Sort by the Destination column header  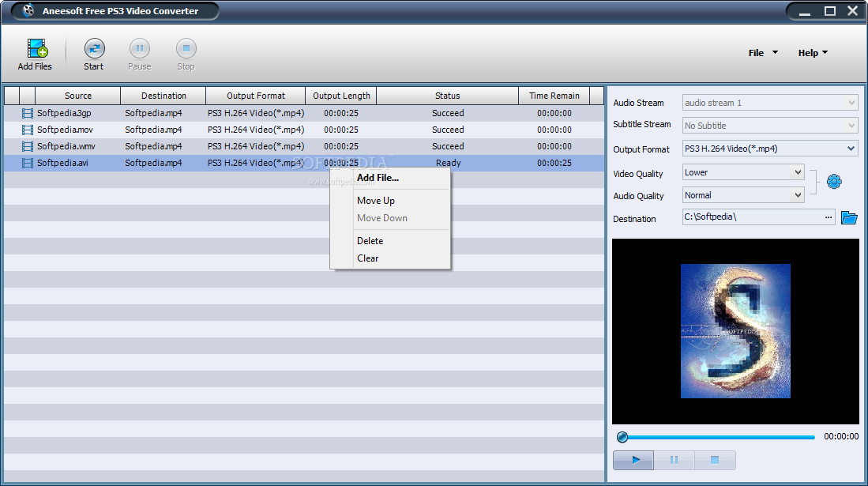[x=163, y=96]
